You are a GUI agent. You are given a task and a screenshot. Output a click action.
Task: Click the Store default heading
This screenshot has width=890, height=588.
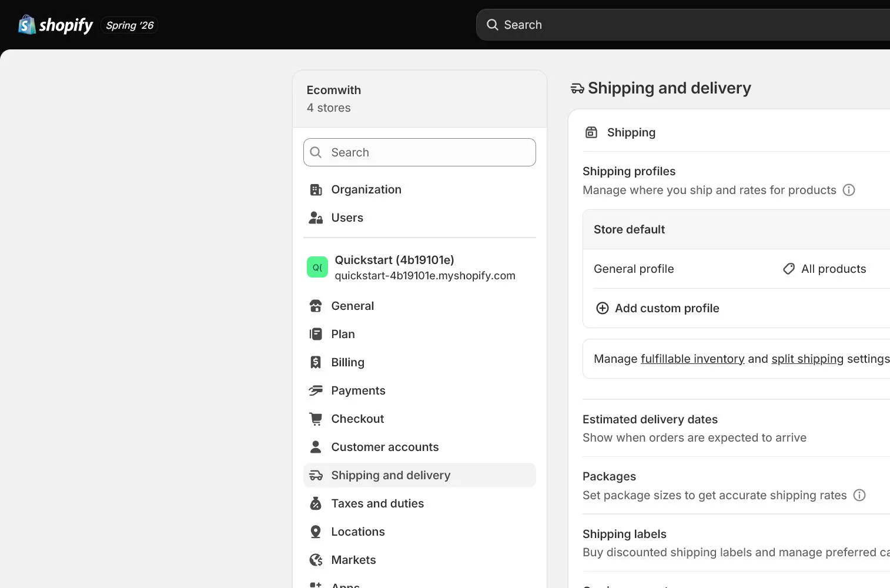tap(629, 229)
